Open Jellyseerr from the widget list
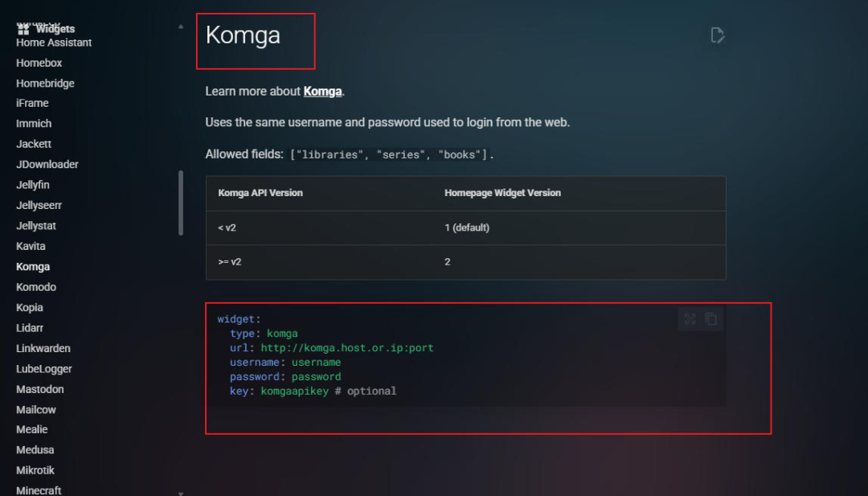 click(39, 205)
